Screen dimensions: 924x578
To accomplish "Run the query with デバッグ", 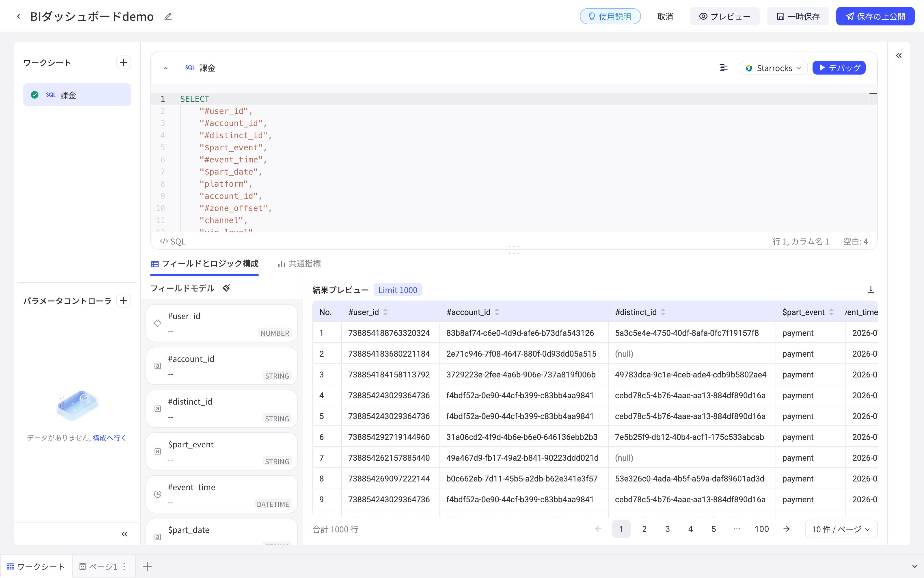I will coord(839,68).
